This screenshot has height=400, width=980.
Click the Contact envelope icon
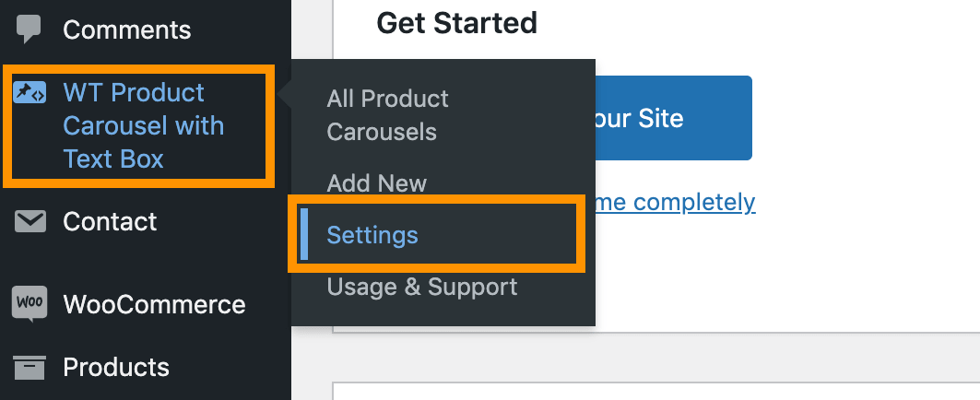(x=30, y=221)
